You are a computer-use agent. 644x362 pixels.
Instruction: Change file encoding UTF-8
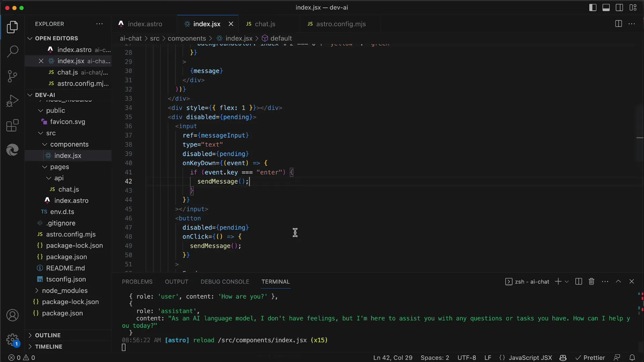point(466,358)
